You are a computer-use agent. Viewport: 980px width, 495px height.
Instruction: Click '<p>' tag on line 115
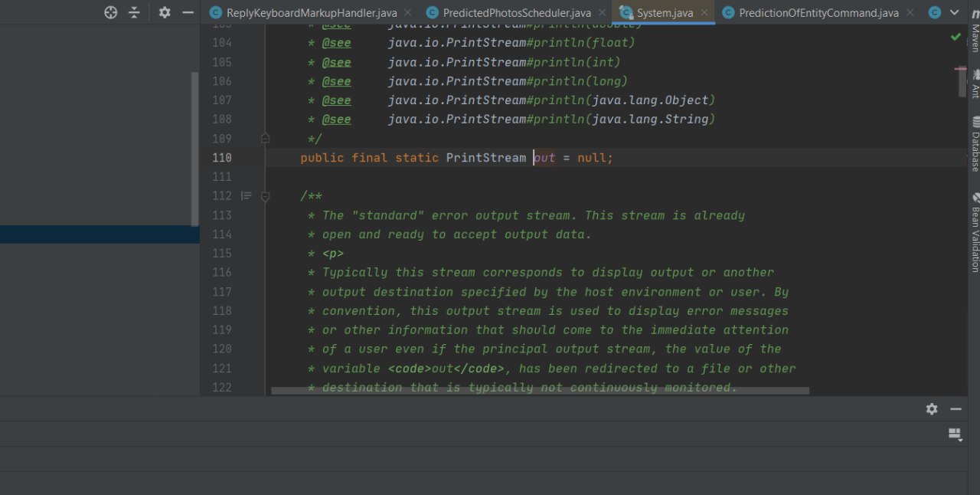click(333, 254)
